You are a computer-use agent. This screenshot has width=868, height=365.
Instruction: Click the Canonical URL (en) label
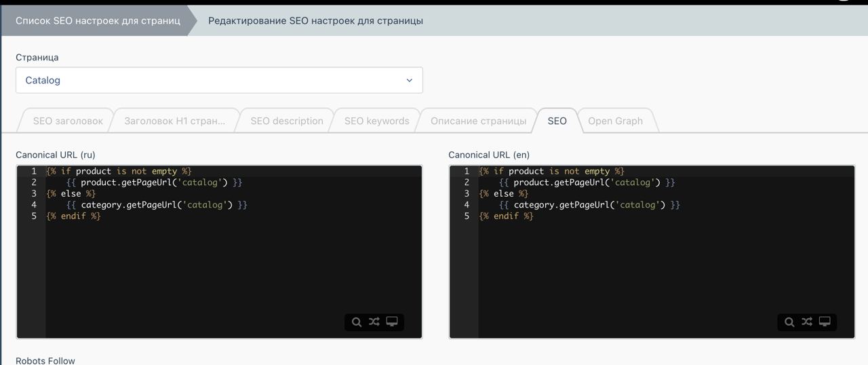point(489,155)
